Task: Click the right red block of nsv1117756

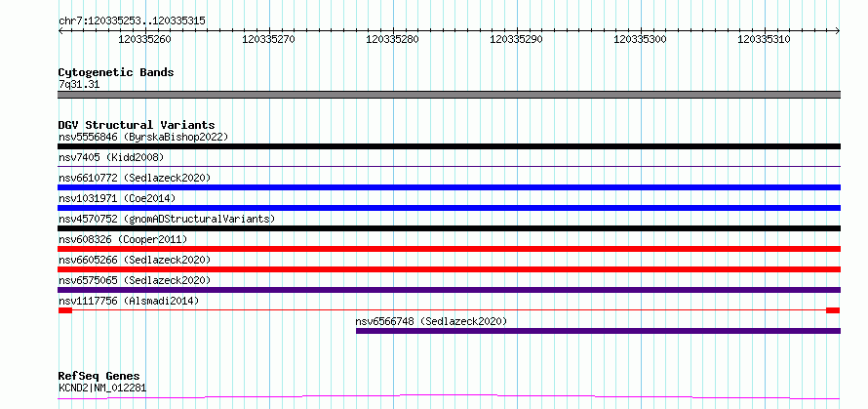Action: pos(833,310)
